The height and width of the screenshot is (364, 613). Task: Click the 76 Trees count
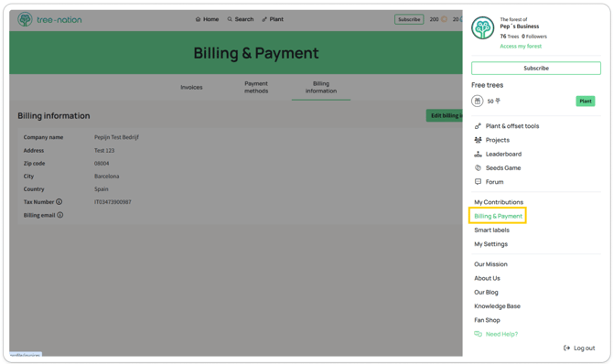click(x=510, y=37)
